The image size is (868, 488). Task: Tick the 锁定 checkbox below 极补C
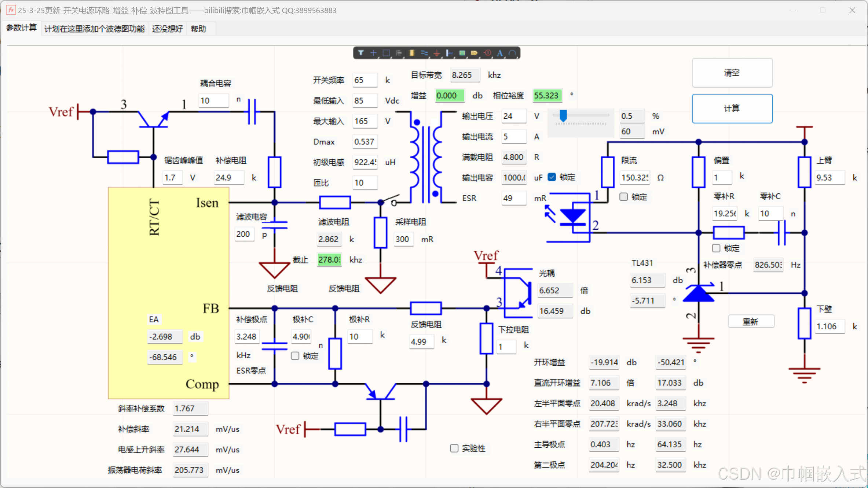(295, 356)
